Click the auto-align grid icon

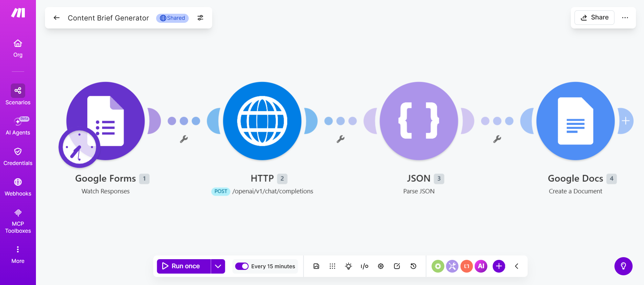pos(332,266)
